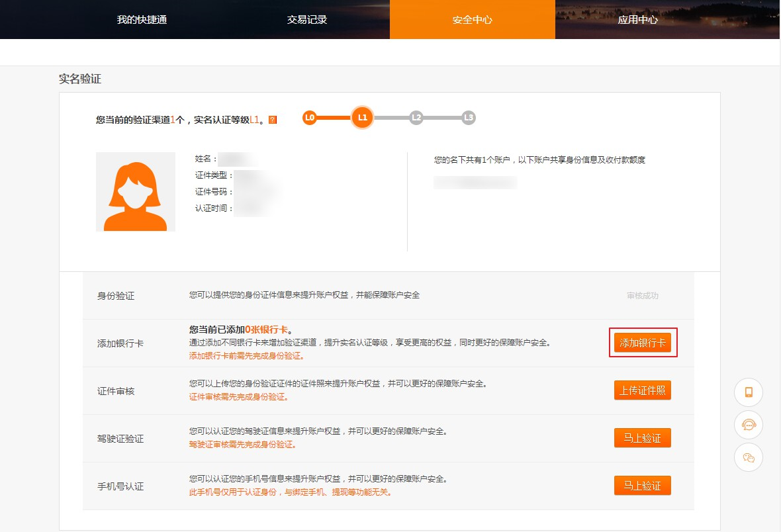Open the customer service chat icon
This screenshot has height=532, width=781.
click(x=748, y=425)
